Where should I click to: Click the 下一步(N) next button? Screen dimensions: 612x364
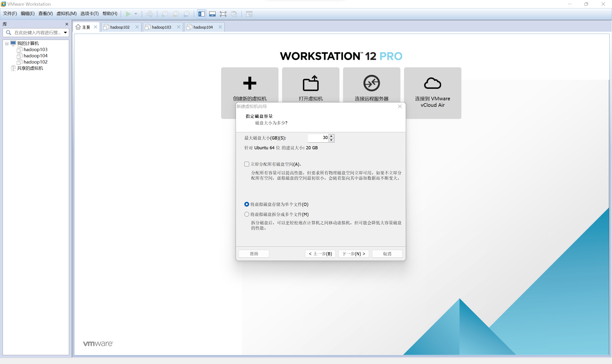click(354, 254)
